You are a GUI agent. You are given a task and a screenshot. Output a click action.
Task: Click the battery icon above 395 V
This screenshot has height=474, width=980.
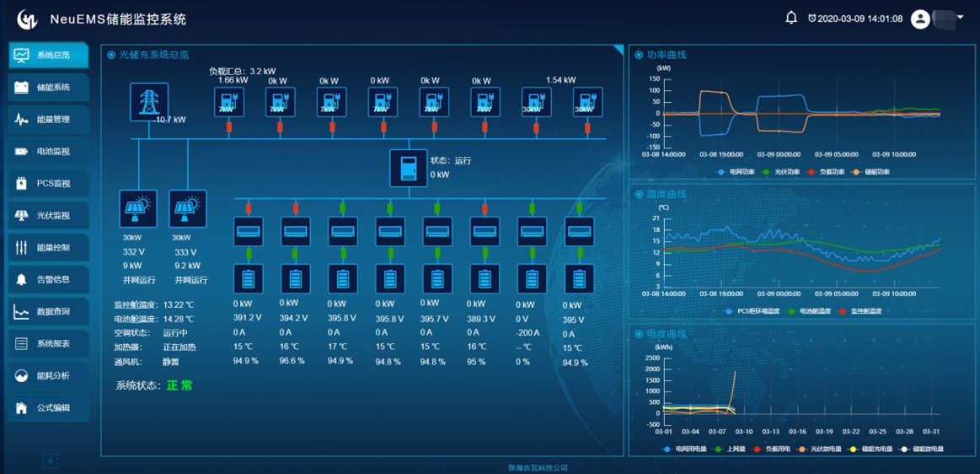coord(580,279)
